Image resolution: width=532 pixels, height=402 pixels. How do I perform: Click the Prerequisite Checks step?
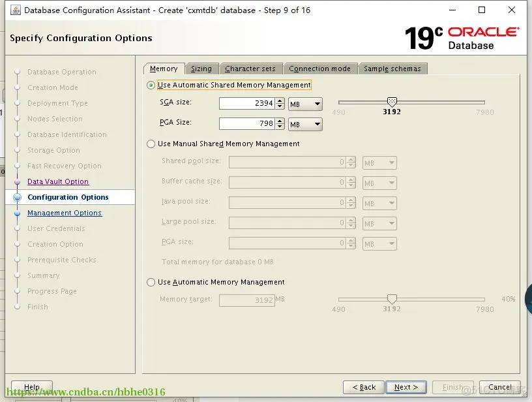[62, 260]
